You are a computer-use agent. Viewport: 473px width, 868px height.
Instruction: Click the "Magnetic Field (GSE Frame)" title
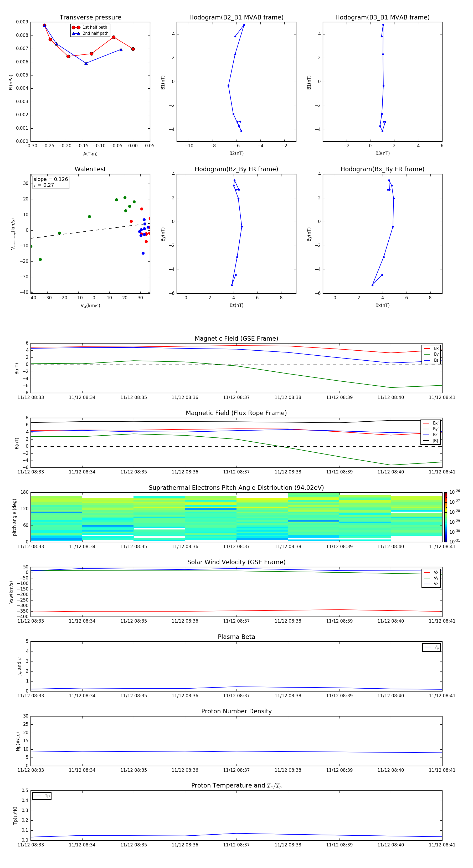pos(236,339)
